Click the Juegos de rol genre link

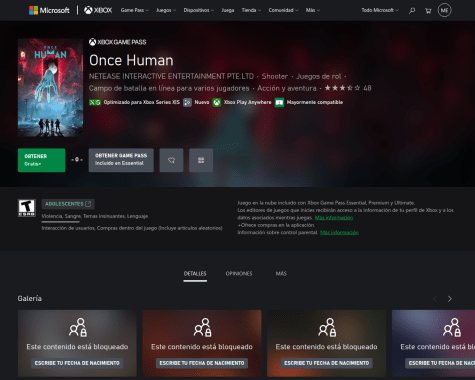tap(319, 76)
